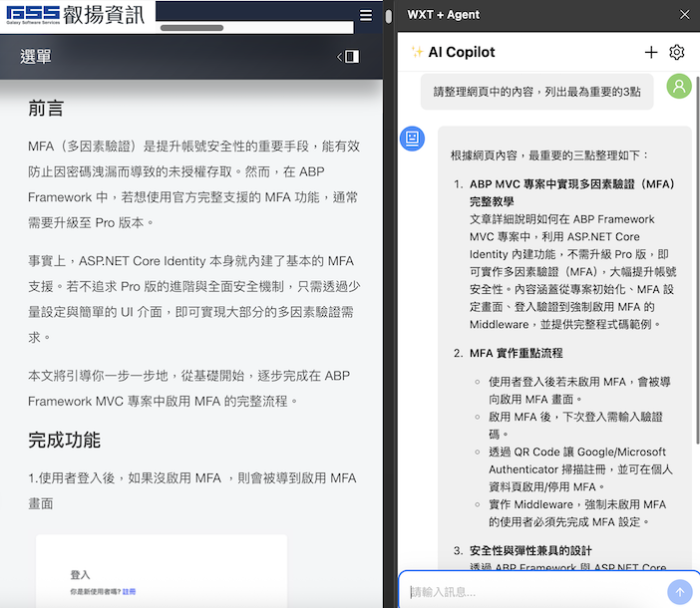The width and height of the screenshot is (700, 608).
Task: Click bullet '透過 QR Code 讓 Google/Microsoft'
Action: pyautogui.click(x=580, y=469)
